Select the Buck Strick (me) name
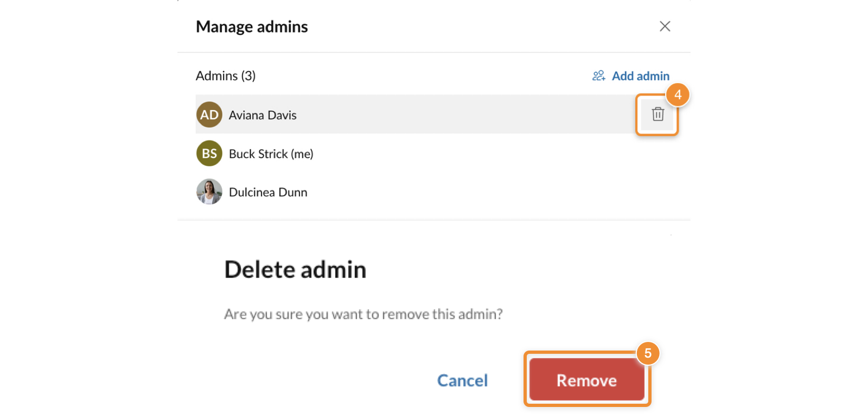868x420 pixels. pyautogui.click(x=271, y=154)
